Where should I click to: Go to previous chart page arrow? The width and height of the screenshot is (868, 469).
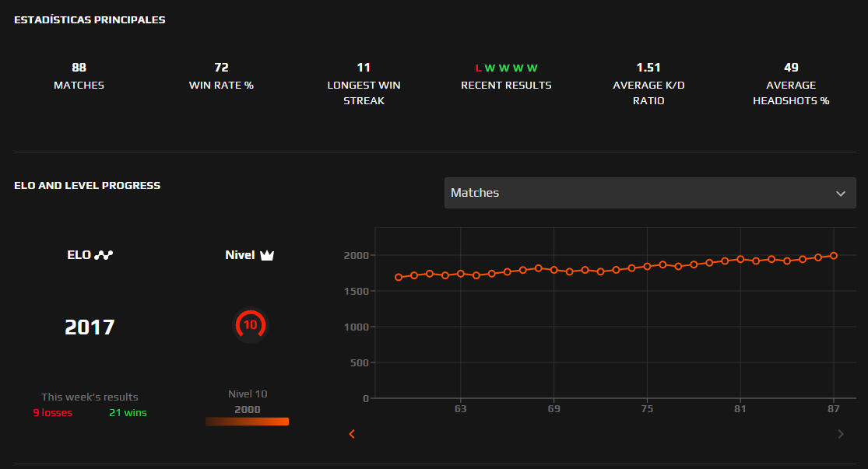tap(352, 434)
